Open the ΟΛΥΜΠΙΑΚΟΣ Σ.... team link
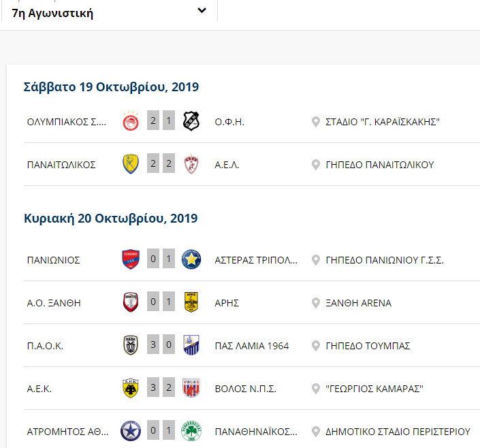This screenshot has width=480, height=448. [x=67, y=122]
